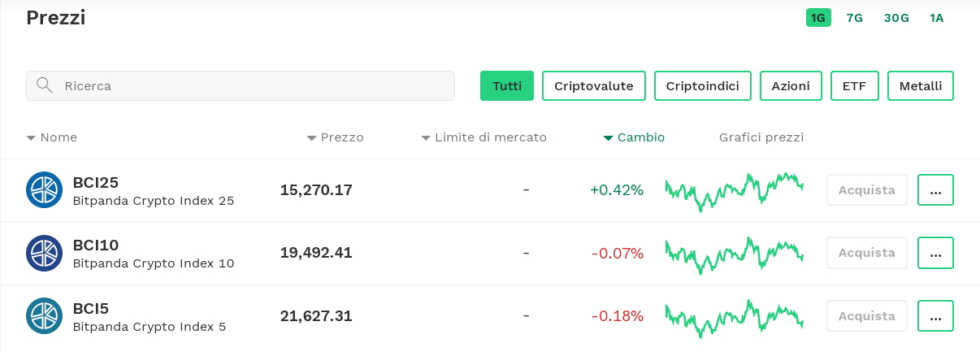The height and width of the screenshot is (352, 980).
Task: Sort by the Cambio column arrow
Action: tap(608, 138)
